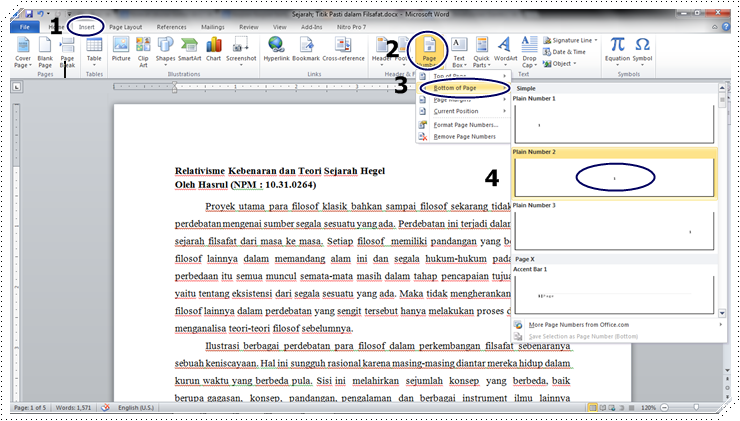Open More Page Numbers from Office.com
Screen dimensions: 740x421
tap(618, 325)
